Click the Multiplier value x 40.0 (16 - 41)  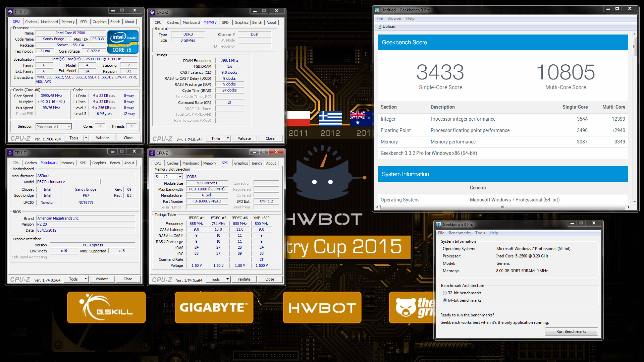coord(51,102)
